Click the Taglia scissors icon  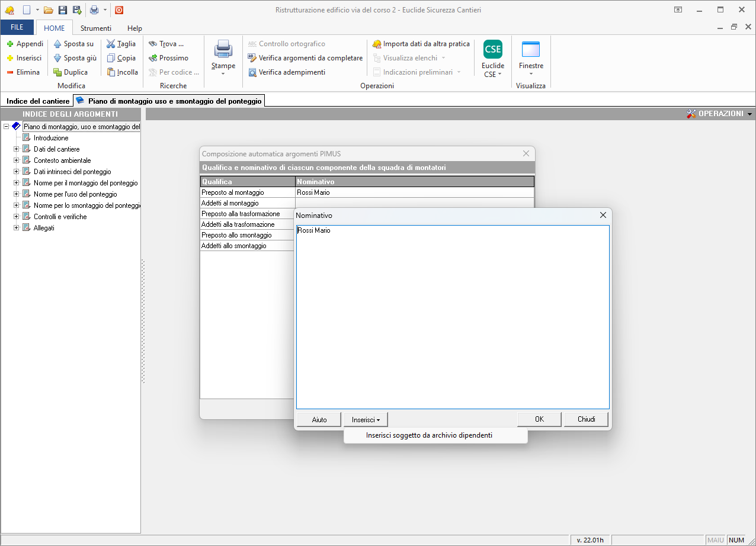pos(111,44)
